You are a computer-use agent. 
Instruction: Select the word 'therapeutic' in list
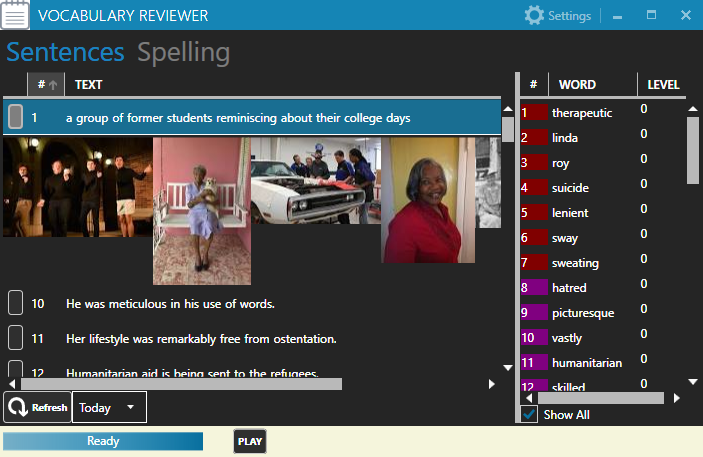[x=581, y=113]
